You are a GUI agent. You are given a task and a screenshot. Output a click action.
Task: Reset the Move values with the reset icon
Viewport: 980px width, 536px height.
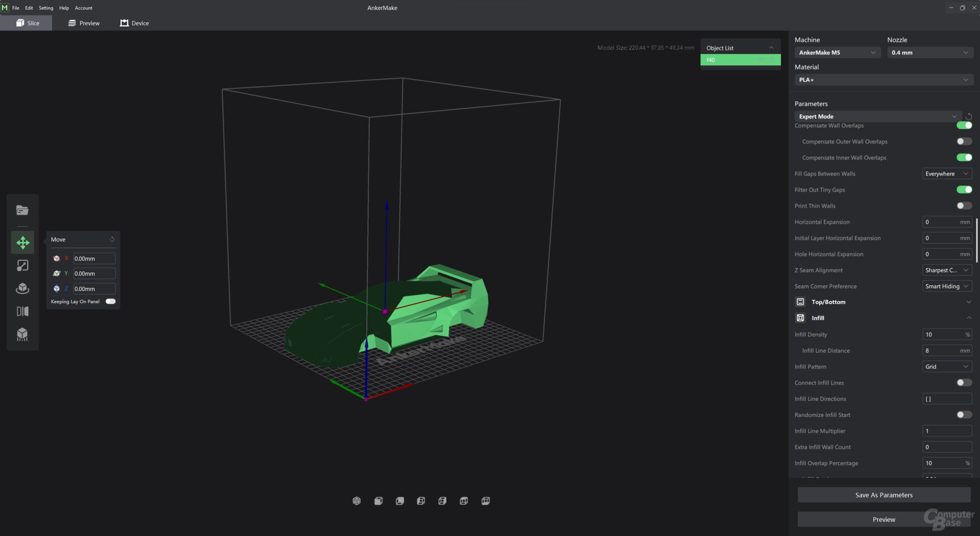point(112,239)
